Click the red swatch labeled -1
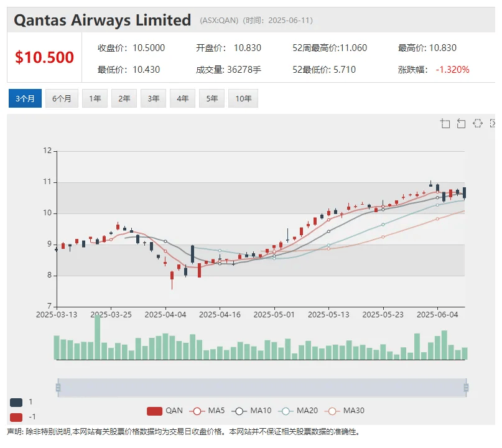 coord(16,418)
